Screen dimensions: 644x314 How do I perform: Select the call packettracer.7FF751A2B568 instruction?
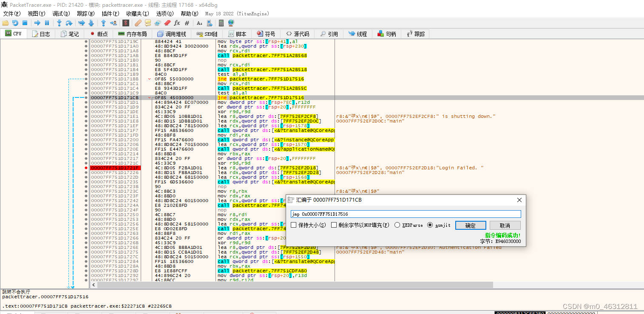[262, 55]
